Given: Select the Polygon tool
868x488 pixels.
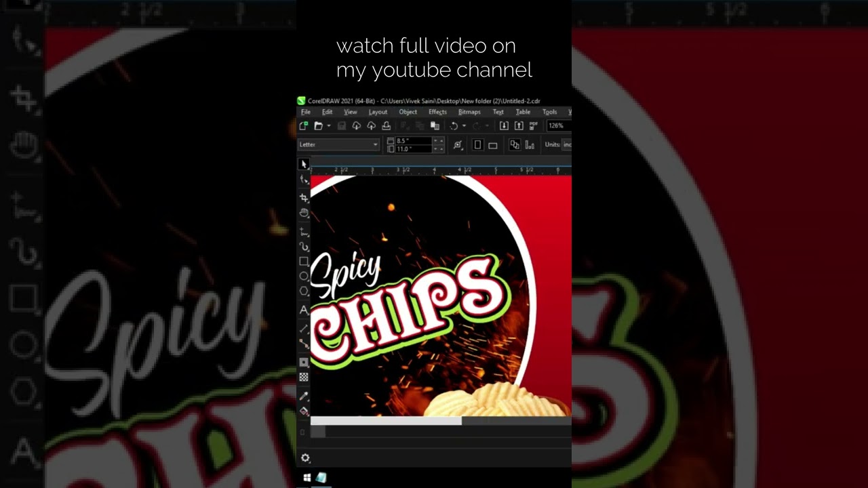Looking at the screenshot, I should coord(304,291).
